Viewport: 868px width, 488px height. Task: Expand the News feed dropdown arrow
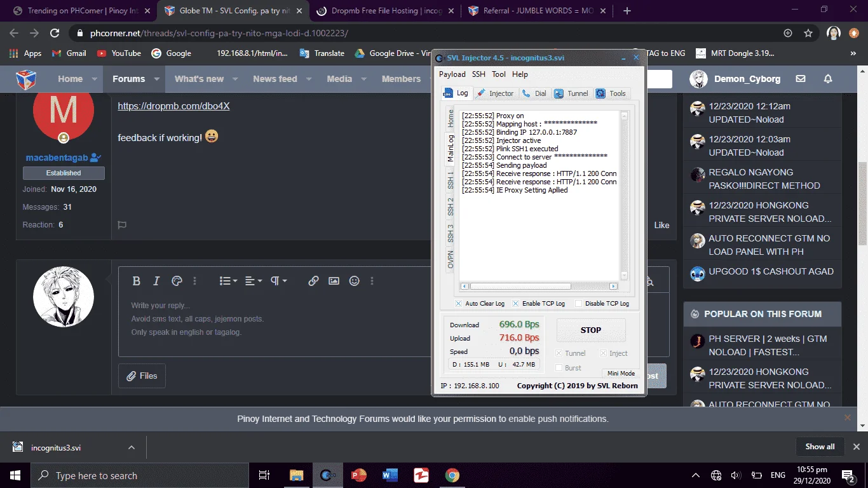point(309,79)
